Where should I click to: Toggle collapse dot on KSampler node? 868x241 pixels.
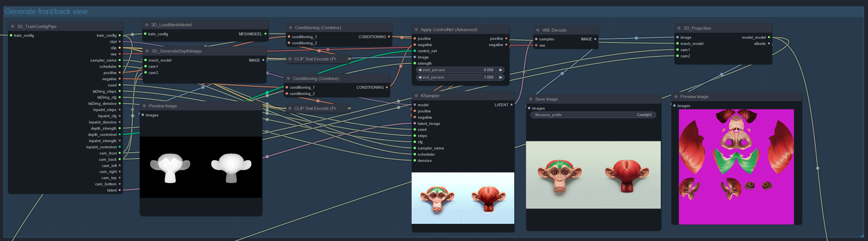tap(416, 96)
